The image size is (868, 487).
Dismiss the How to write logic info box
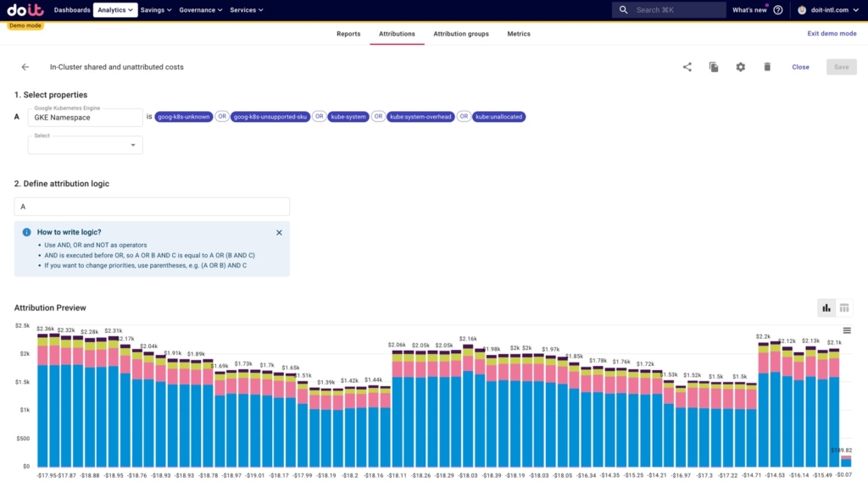pyautogui.click(x=279, y=232)
